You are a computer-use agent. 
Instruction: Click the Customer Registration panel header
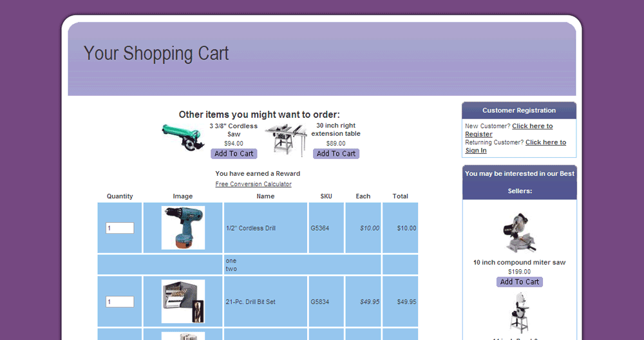(519, 111)
